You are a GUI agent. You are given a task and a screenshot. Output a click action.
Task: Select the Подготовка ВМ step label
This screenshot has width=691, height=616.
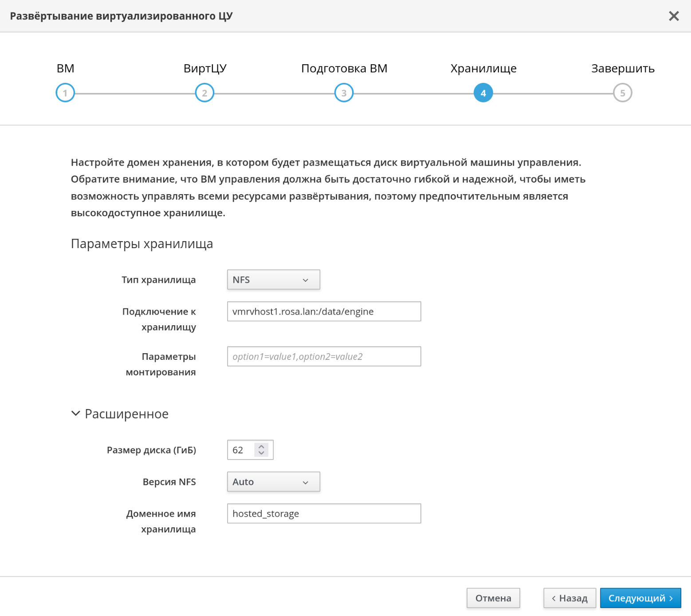pos(344,69)
